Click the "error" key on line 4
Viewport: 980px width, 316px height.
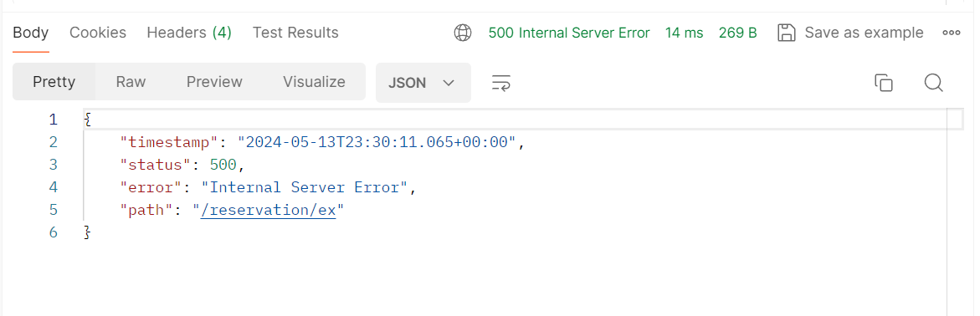151,187
